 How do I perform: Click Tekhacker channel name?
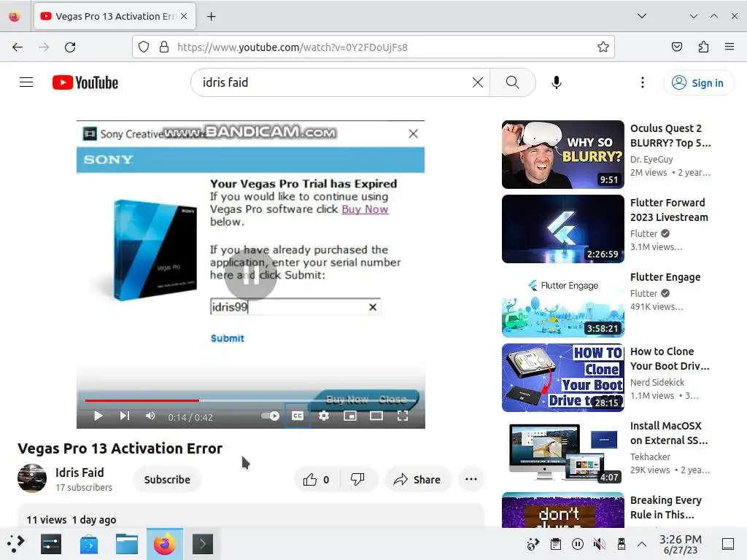pyautogui.click(x=650, y=456)
